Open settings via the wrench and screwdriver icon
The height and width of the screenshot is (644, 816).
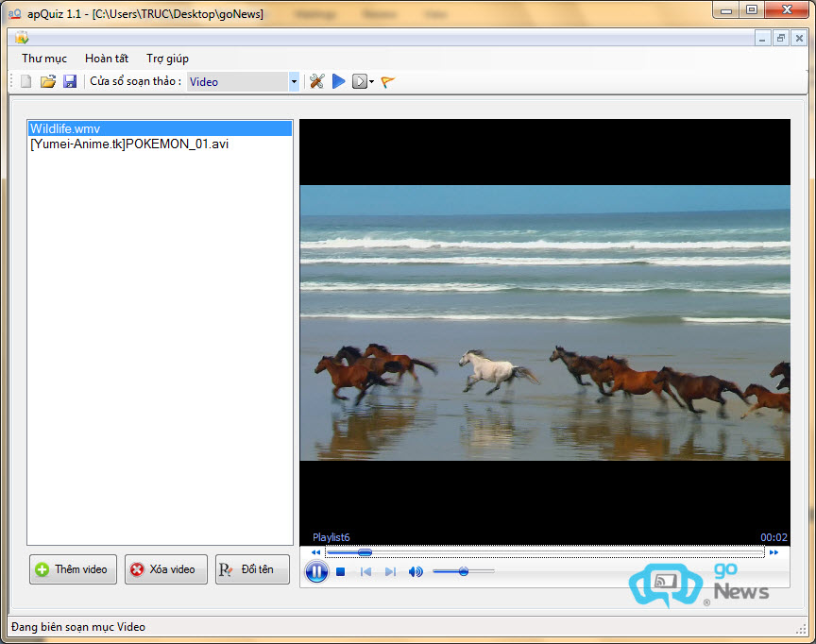pyautogui.click(x=317, y=81)
